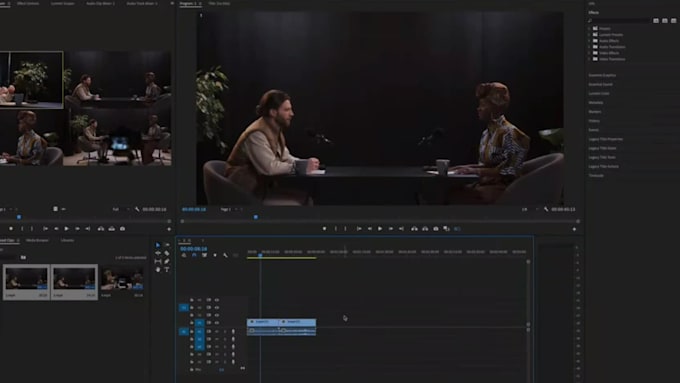Open Source monitor playback resolution dropdown
680x383 pixels.
(x=121, y=209)
